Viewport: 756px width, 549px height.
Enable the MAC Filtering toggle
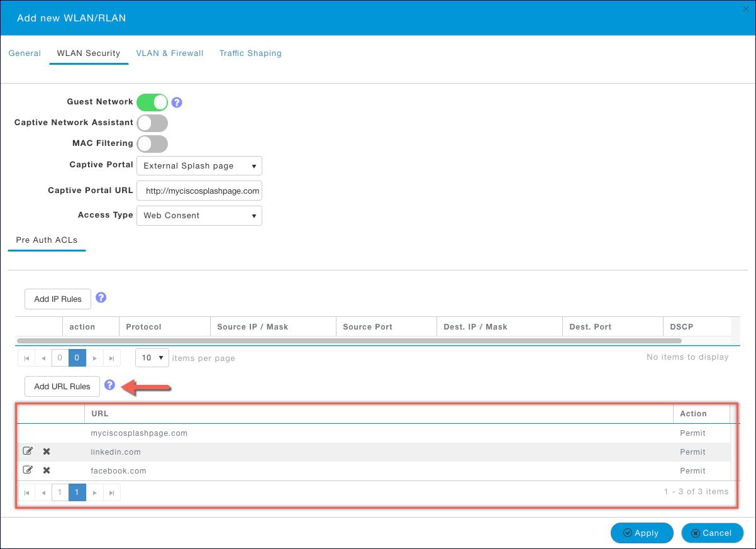pyautogui.click(x=152, y=143)
